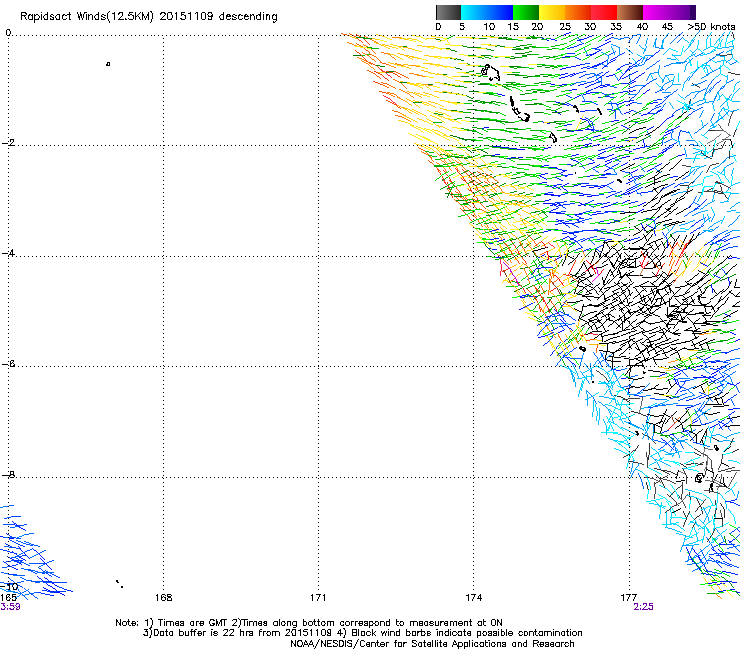The width and height of the screenshot is (740, 650).
Task: Click the note line "3)Data buffer is 22 hrs"
Action: tap(362, 633)
